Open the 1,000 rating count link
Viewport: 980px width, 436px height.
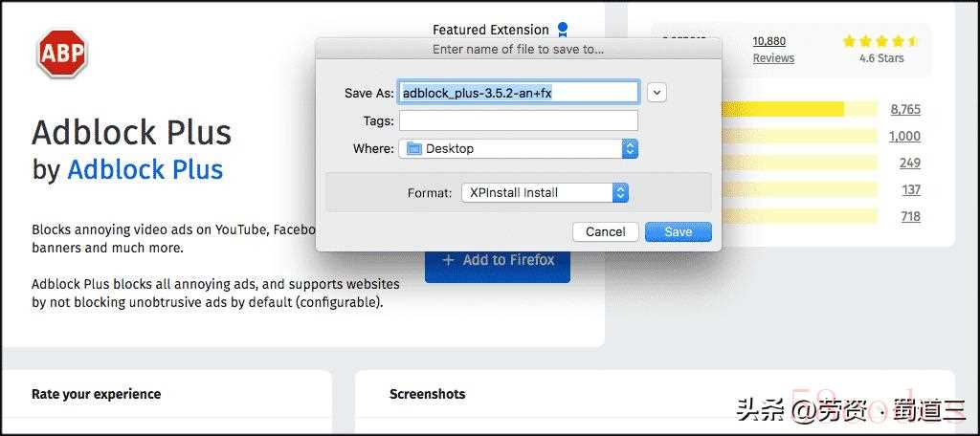[x=904, y=136]
